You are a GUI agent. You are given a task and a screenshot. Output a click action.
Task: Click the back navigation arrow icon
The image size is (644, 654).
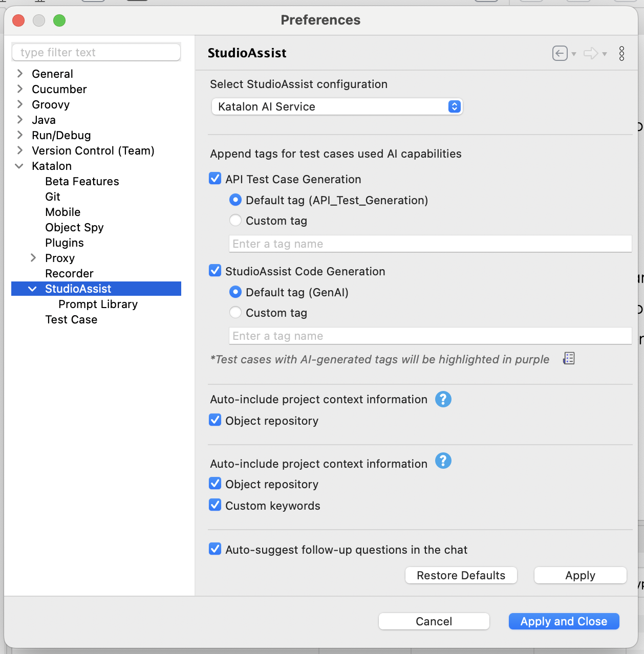pyautogui.click(x=560, y=53)
